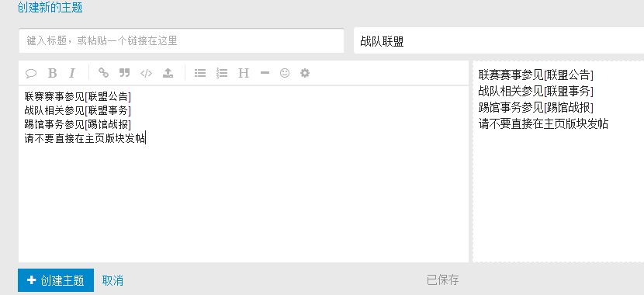Insert a numbered list
Image resolution: width=644 pixels, height=295 pixels.
[x=222, y=73]
